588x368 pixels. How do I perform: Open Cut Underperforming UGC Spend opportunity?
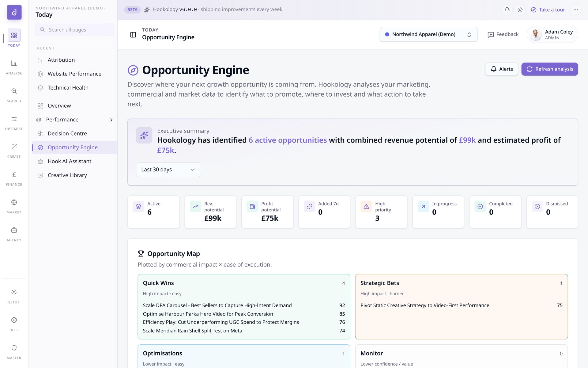click(x=244, y=322)
